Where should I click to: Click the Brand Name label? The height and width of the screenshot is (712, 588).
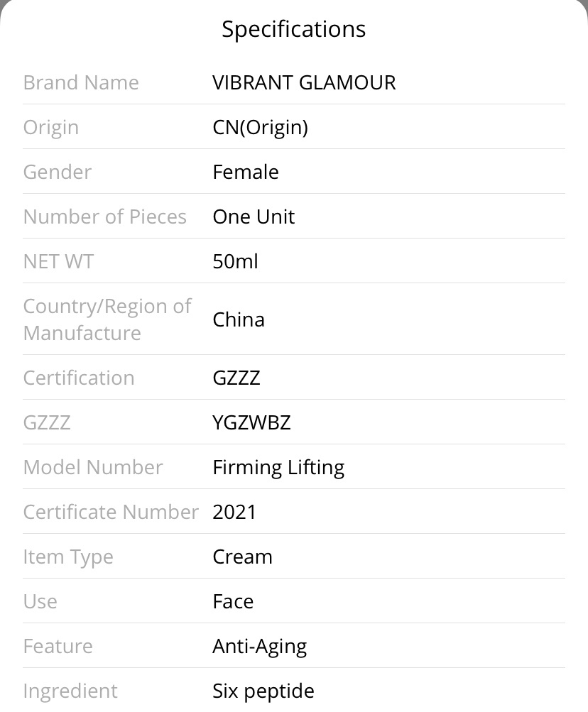tap(81, 82)
